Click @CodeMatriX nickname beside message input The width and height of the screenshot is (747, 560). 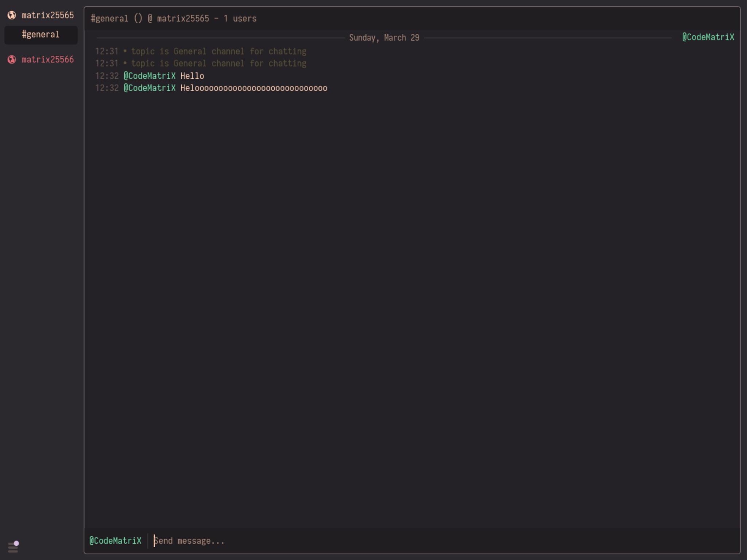pos(115,541)
